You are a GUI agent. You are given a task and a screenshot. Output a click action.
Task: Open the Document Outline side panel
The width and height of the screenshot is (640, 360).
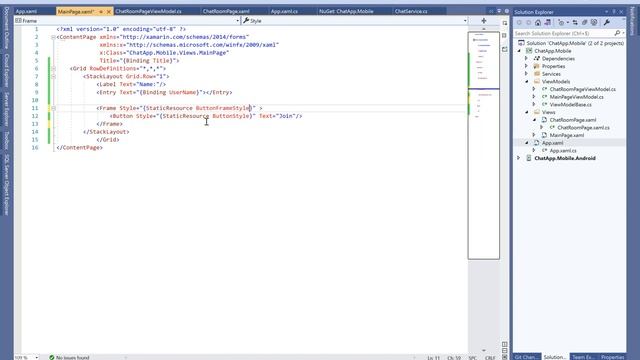[x=7, y=28]
